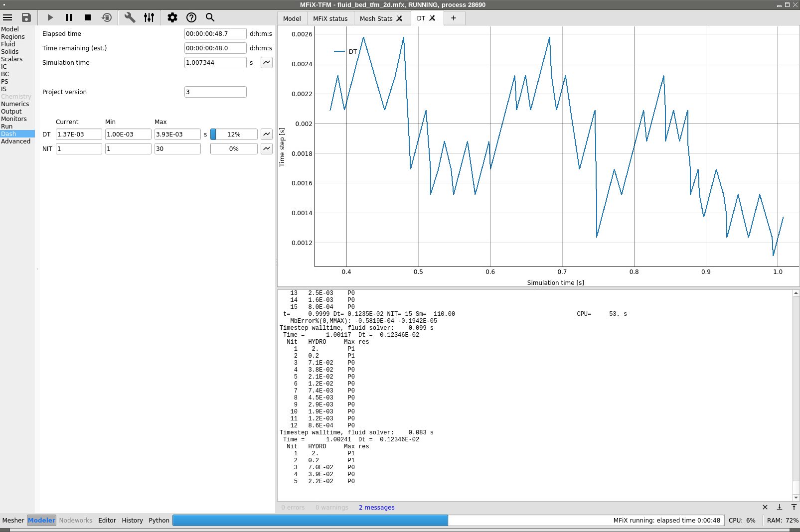
Task: Open the parameters sliders icon
Action: pos(149,17)
